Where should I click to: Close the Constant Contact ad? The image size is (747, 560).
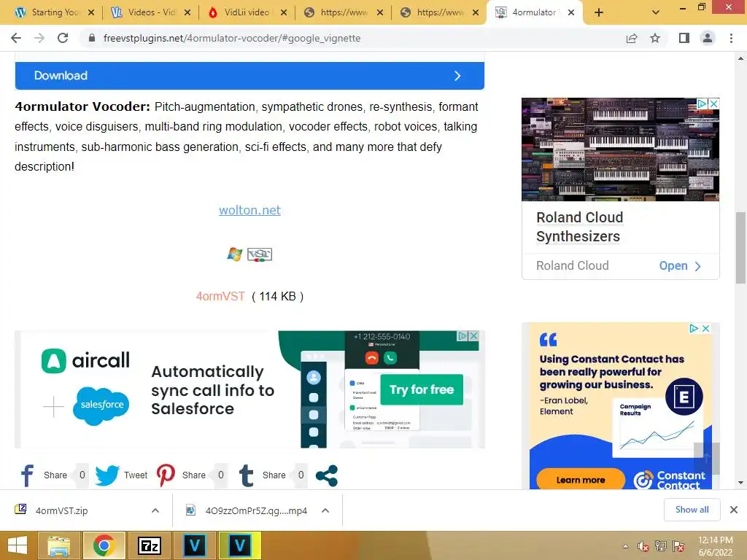[x=706, y=329]
